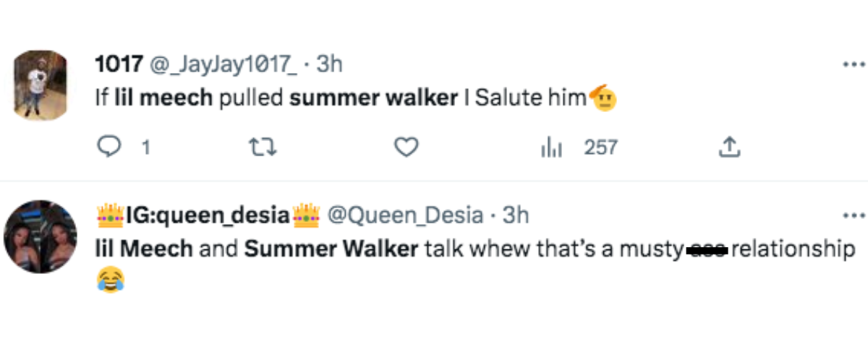This screenshot has width=868, height=347.
Task: Retweet the tweet saluting lil meech
Action: (x=258, y=148)
